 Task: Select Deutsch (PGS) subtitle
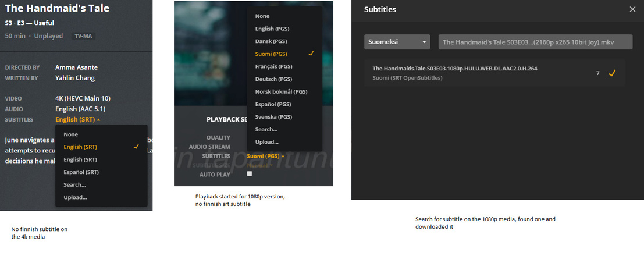(x=284, y=79)
